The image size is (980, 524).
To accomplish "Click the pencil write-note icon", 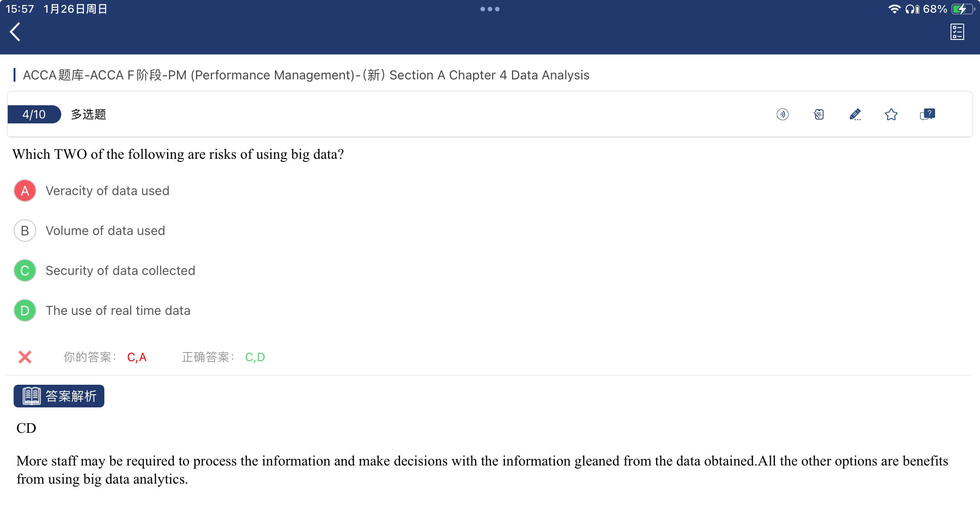I will tap(855, 114).
